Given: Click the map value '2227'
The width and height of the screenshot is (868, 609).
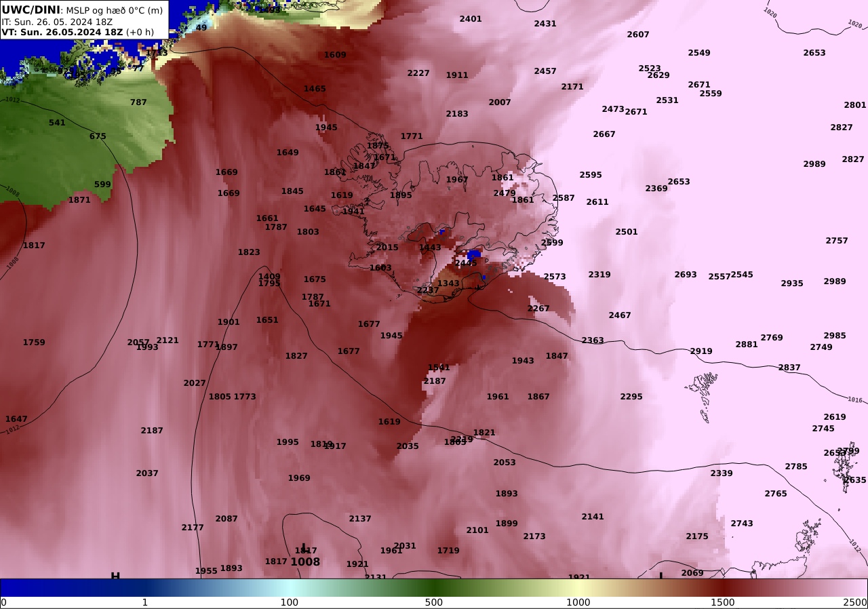Looking at the screenshot, I should click(418, 73).
